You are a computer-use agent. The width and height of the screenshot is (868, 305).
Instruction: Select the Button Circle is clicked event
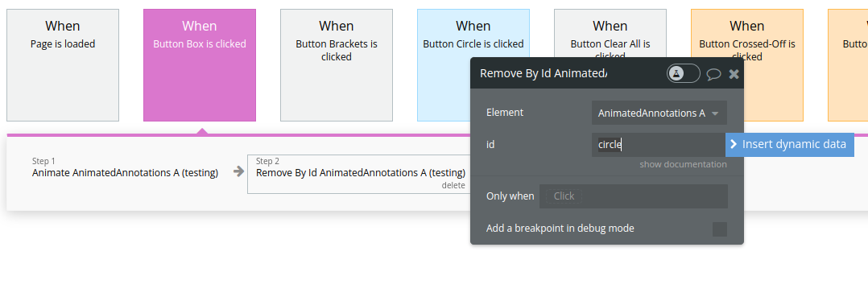pos(443,64)
